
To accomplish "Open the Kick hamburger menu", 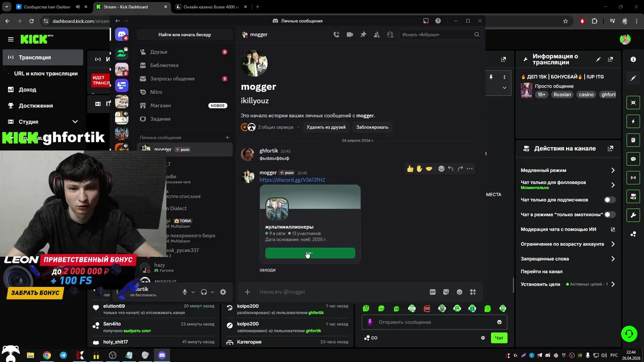I will point(11,39).
